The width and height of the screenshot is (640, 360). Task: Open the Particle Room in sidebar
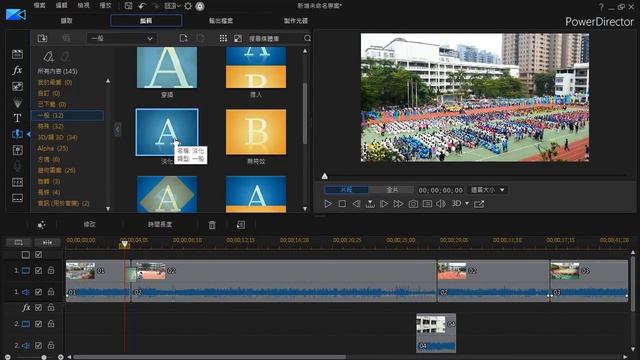click(x=17, y=102)
